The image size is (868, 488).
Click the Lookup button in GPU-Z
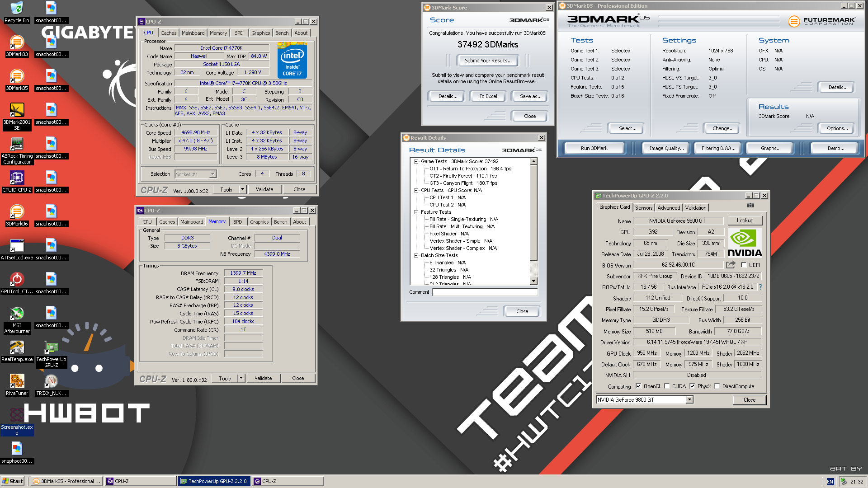pyautogui.click(x=745, y=221)
